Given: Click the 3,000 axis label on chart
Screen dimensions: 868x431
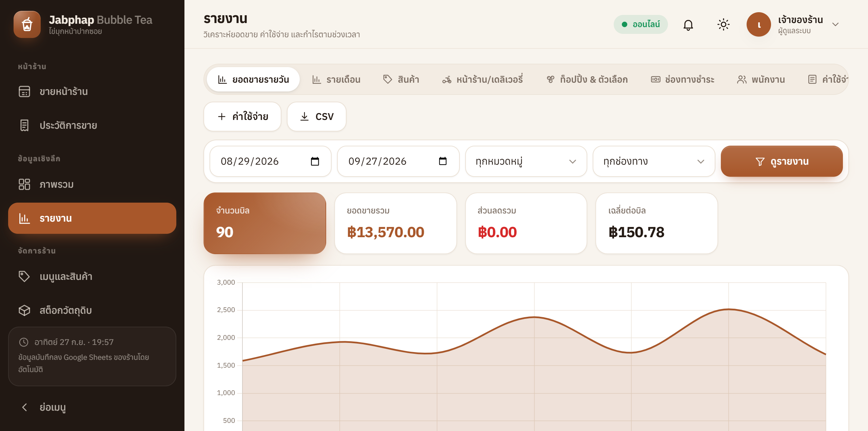Looking at the screenshot, I should 226,282.
